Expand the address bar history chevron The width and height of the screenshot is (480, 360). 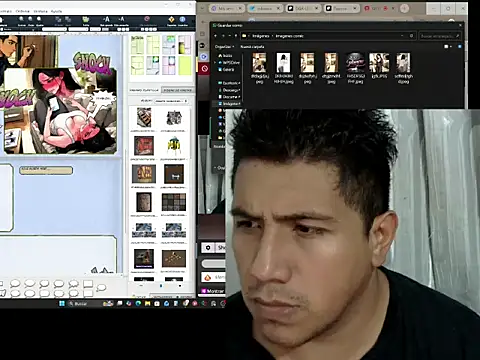tap(402, 36)
